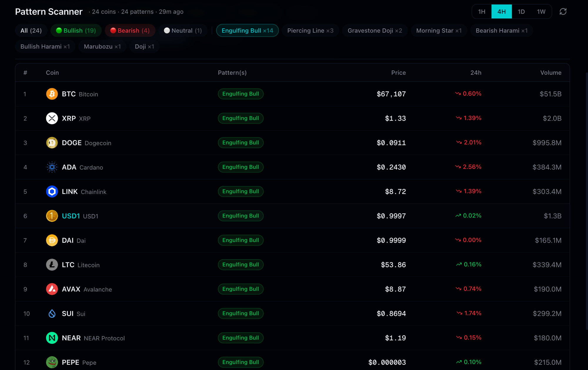This screenshot has width=588, height=370.
Task: Click the NEAR Protocol icon
Action: (x=52, y=338)
